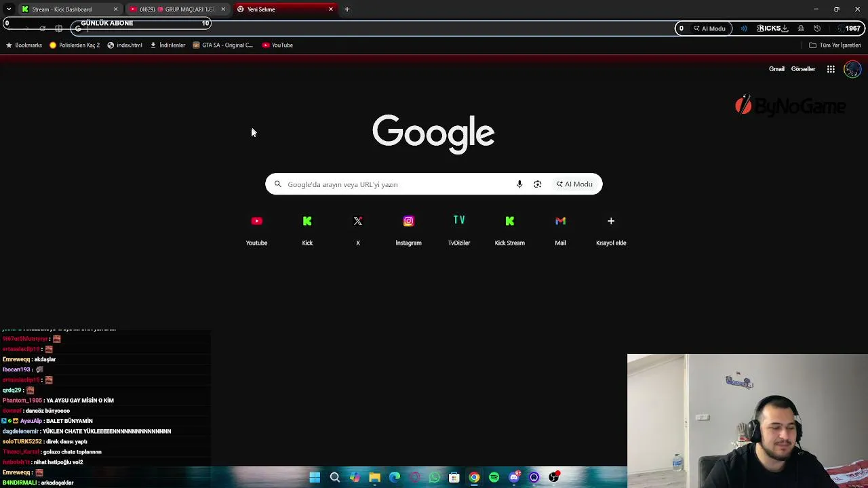Open the Google apps grid

click(x=831, y=69)
